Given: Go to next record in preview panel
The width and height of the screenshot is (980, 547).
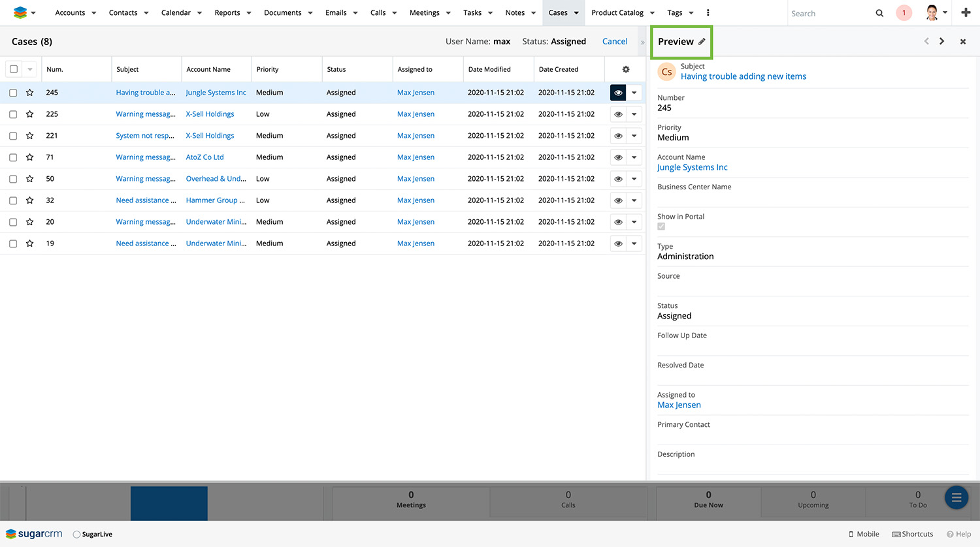Looking at the screenshot, I should coord(941,41).
